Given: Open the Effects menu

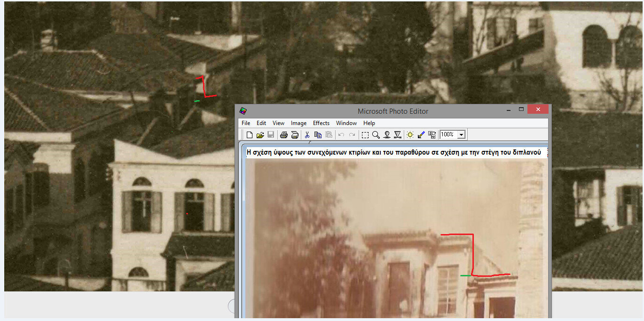Looking at the screenshot, I should (321, 123).
